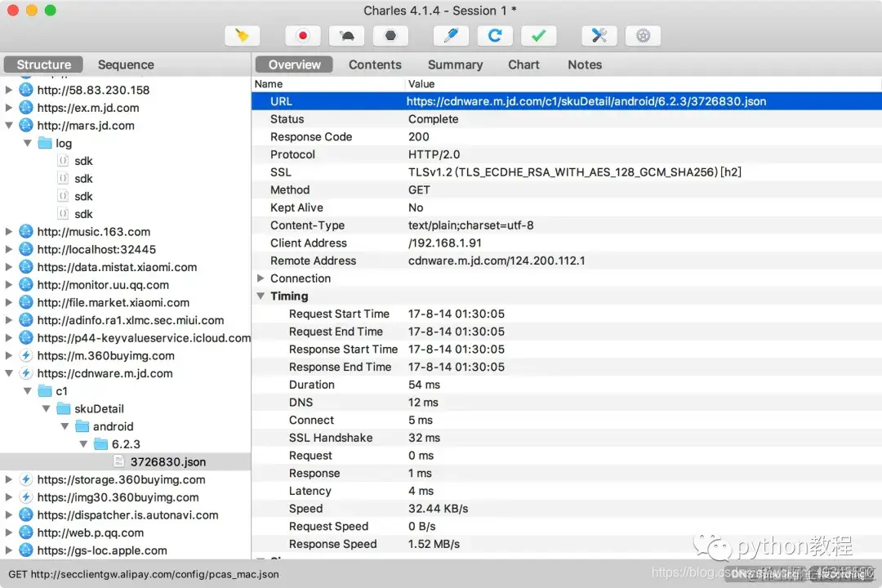Click the globe icon for localhost:32445
The image size is (882, 588).
tap(26, 249)
